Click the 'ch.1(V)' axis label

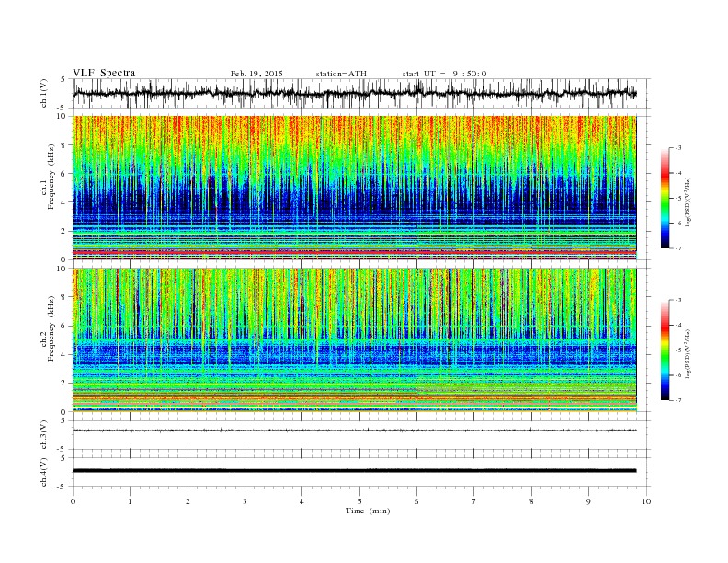43,93
